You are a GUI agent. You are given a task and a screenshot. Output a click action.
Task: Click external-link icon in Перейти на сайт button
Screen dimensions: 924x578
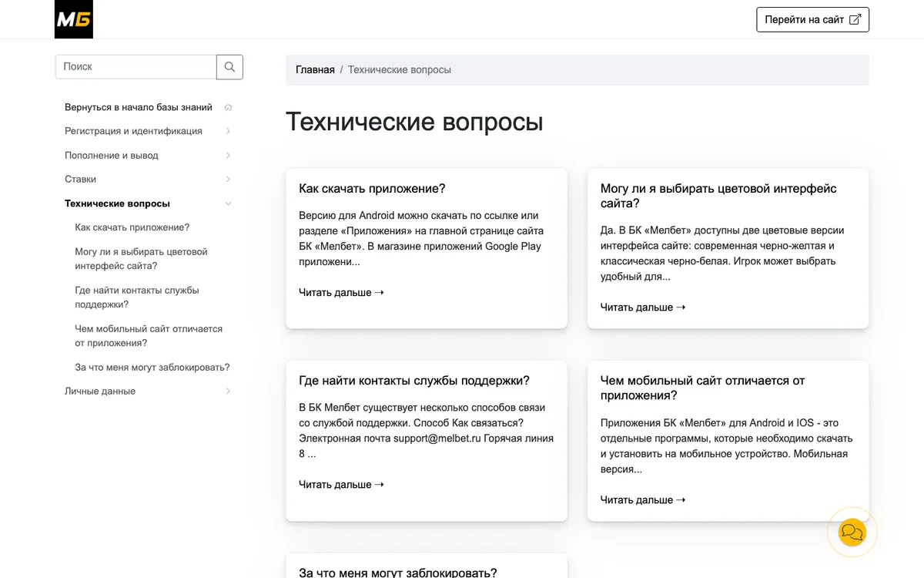coord(855,19)
